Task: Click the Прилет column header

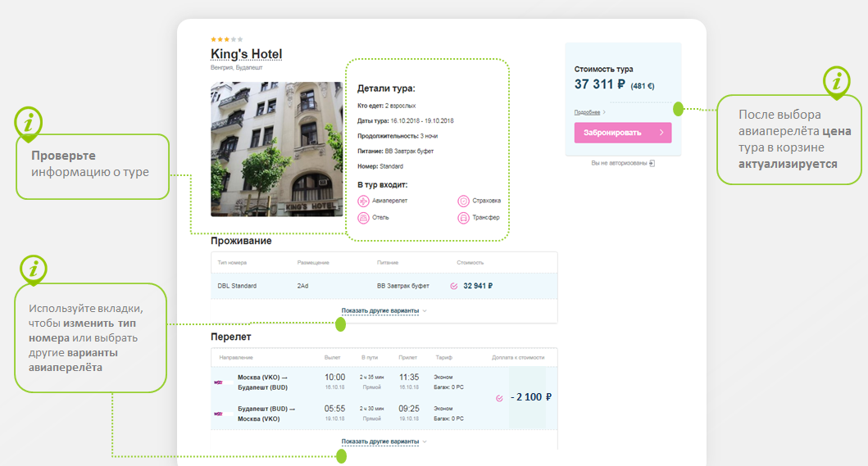Action: [x=408, y=358]
